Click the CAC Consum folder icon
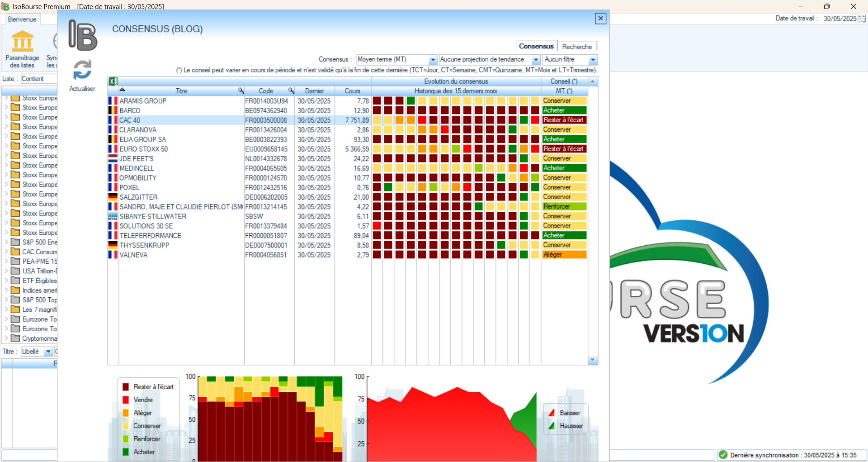 [15, 252]
